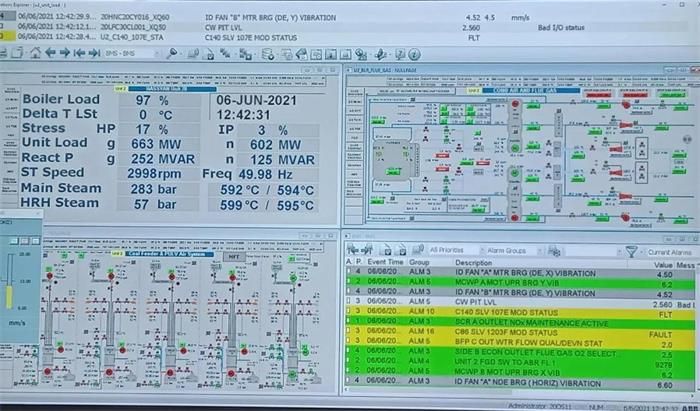Sort alarms by Event Time column header

pos(388,262)
